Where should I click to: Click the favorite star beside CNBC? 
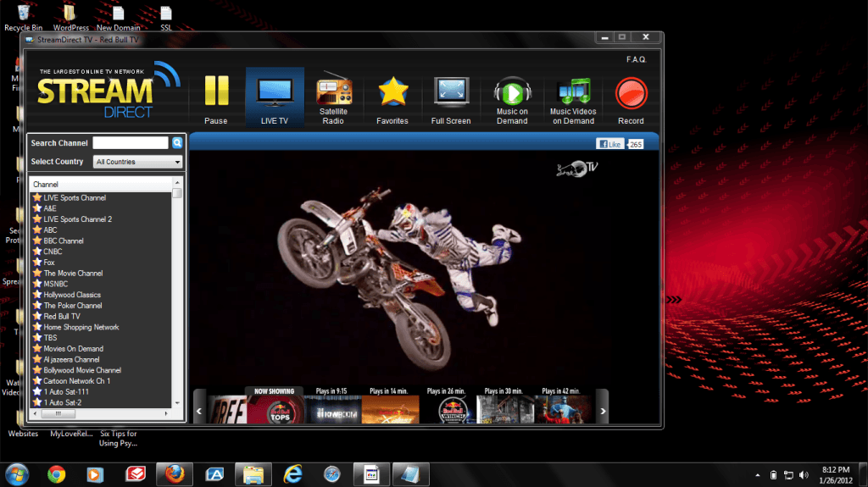37,252
